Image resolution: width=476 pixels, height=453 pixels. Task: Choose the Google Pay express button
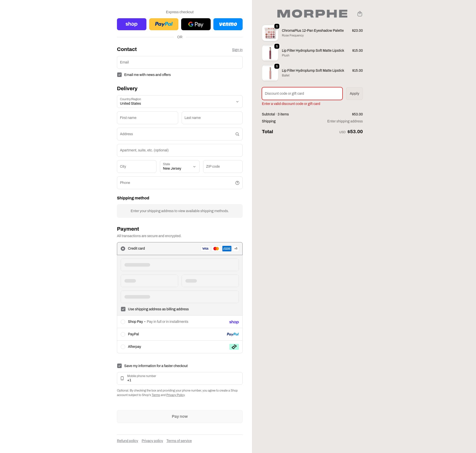(x=196, y=24)
